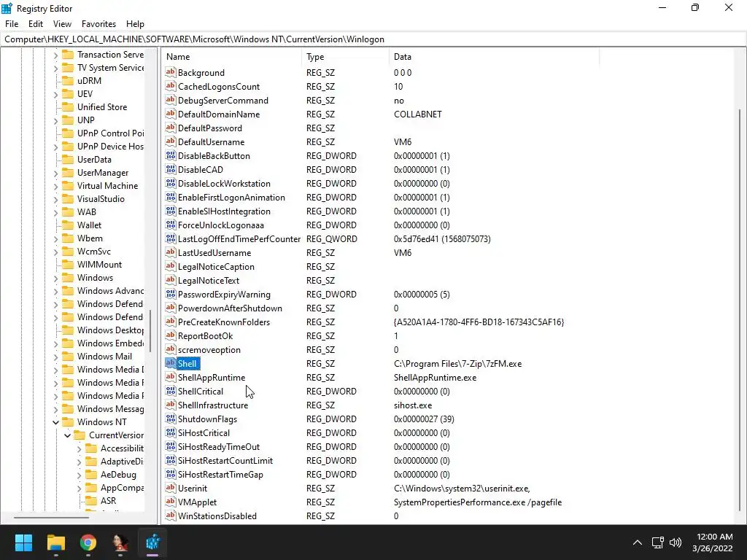Click the DisableBackButton DWORD icon
Screen dimensions: 747x560
(x=171, y=156)
